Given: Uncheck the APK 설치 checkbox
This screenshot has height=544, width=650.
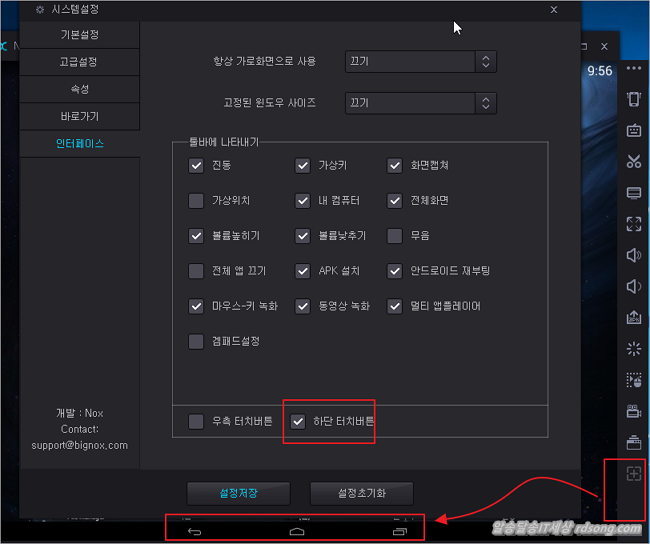Looking at the screenshot, I should tap(303, 271).
